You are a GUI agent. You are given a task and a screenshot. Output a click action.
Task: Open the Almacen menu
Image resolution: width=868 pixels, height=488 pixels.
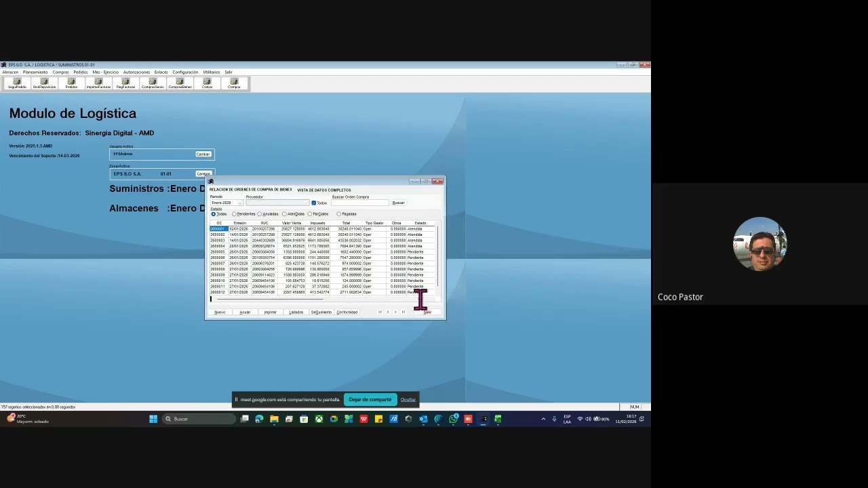click(x=10, y=72)
